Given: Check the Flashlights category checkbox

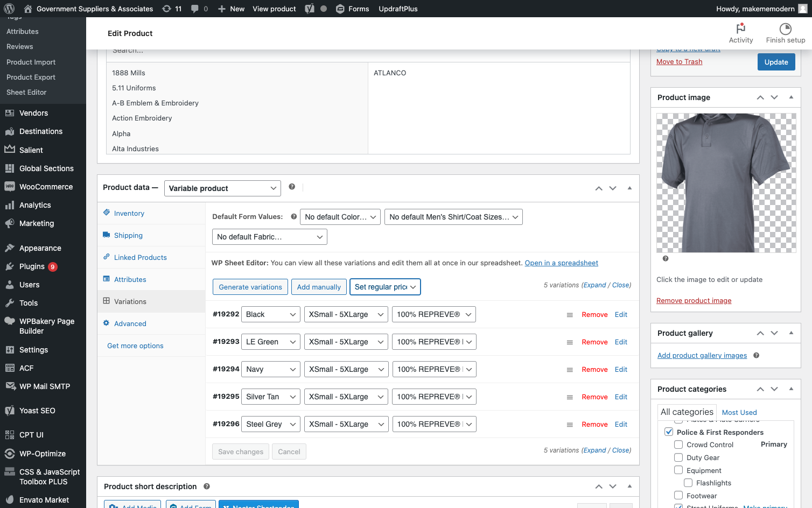Looking at the screenshot, I should (688, 483).
